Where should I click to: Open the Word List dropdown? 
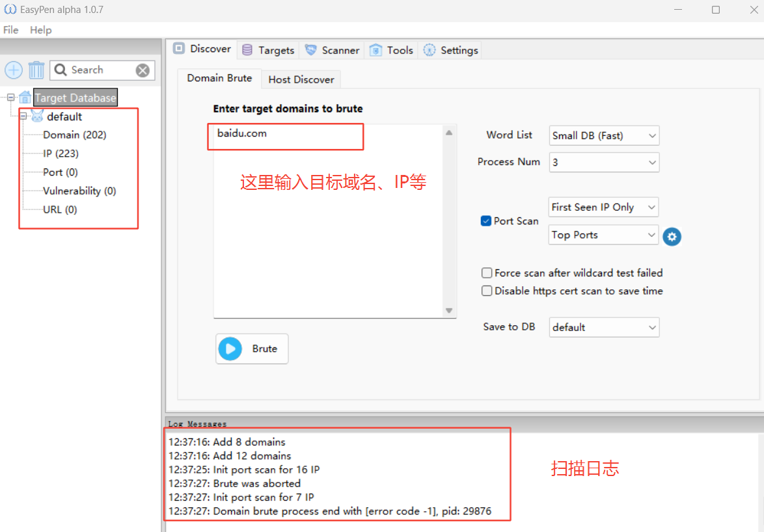[x=604, y=136]
